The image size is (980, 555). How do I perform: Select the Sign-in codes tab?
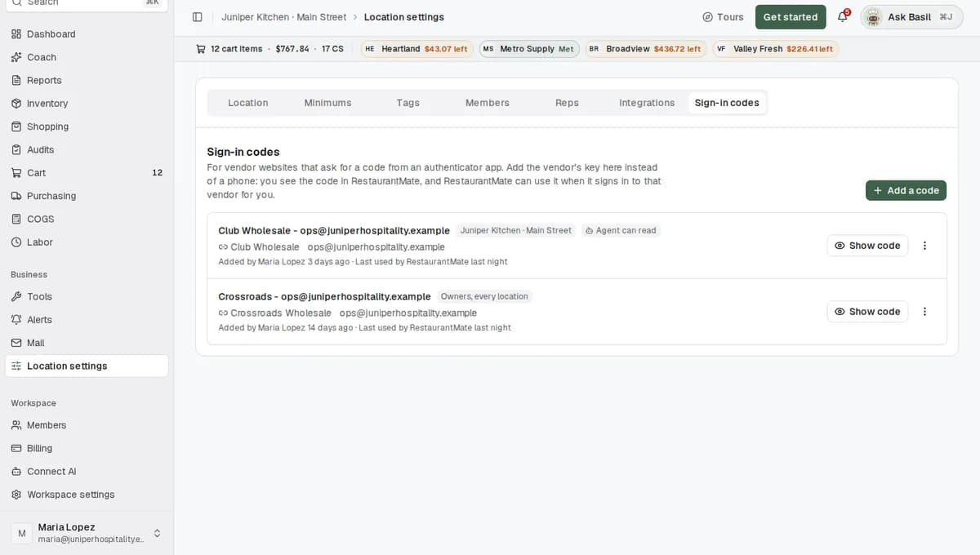(x=727, y=103)
